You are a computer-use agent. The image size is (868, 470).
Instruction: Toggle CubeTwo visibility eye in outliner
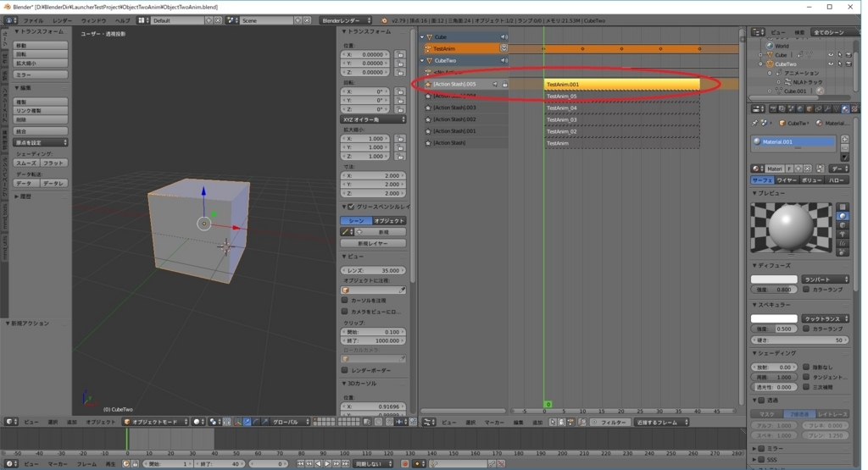pos(831,64)
